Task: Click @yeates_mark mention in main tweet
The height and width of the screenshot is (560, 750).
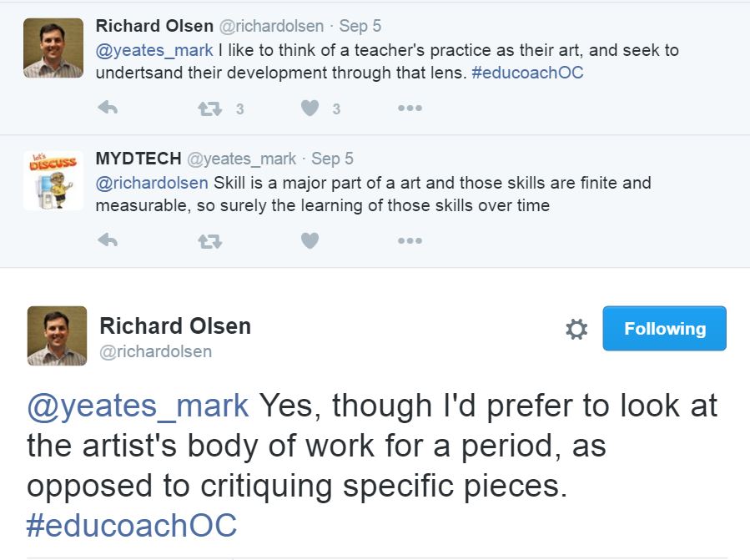Action: click(x=138, y=406)
